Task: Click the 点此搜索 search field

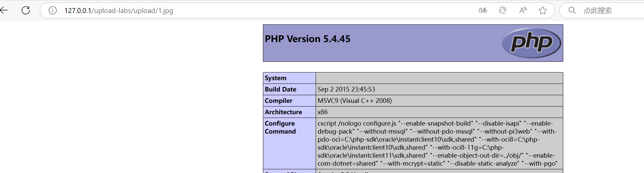Action: pyautogui.click(x=602, y=10)
